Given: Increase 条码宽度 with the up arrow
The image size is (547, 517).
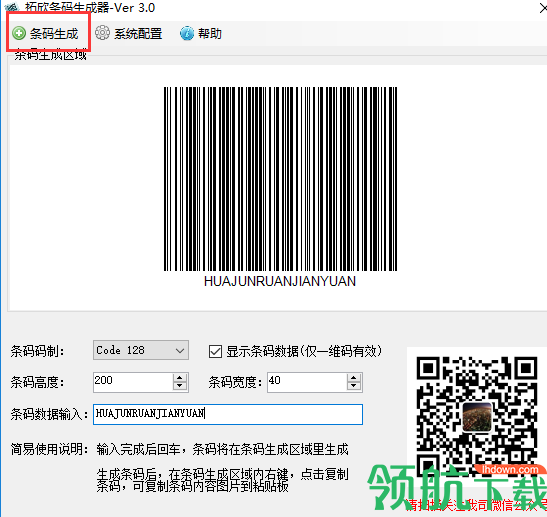Looking at the screenshot, I should pos(354,378).
